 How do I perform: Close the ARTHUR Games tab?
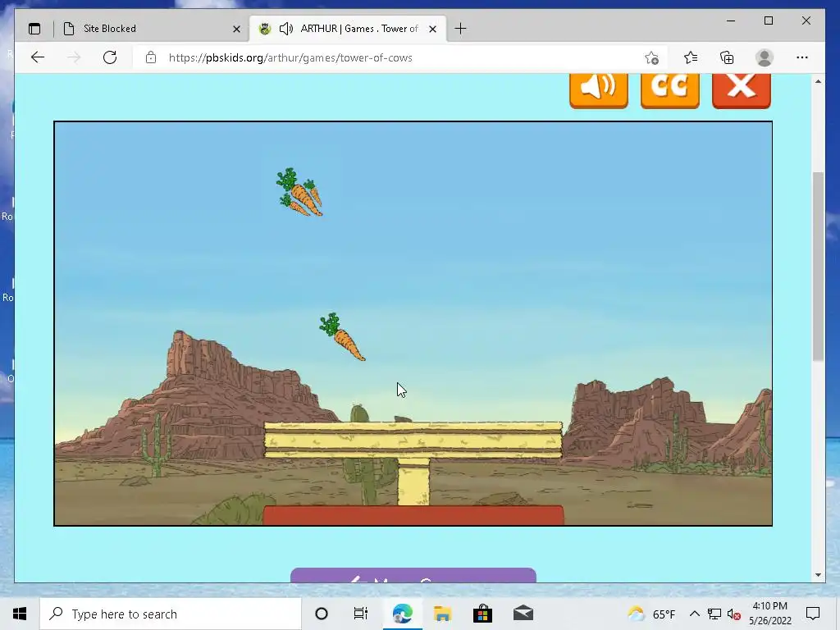pos(433,29)
